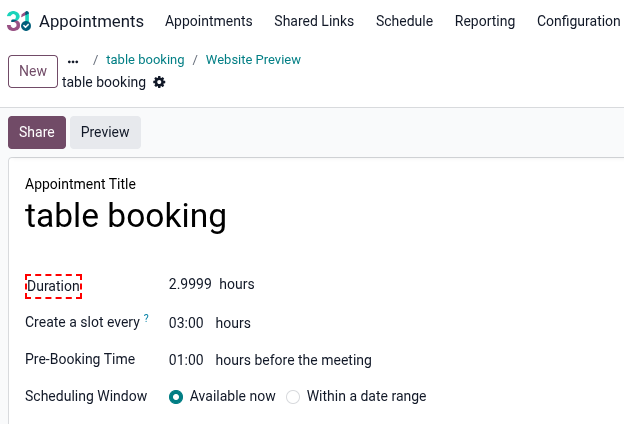Expand the Reporting menu
The height and width of the screenshot is (424, 624).
(x=485, y=21)
